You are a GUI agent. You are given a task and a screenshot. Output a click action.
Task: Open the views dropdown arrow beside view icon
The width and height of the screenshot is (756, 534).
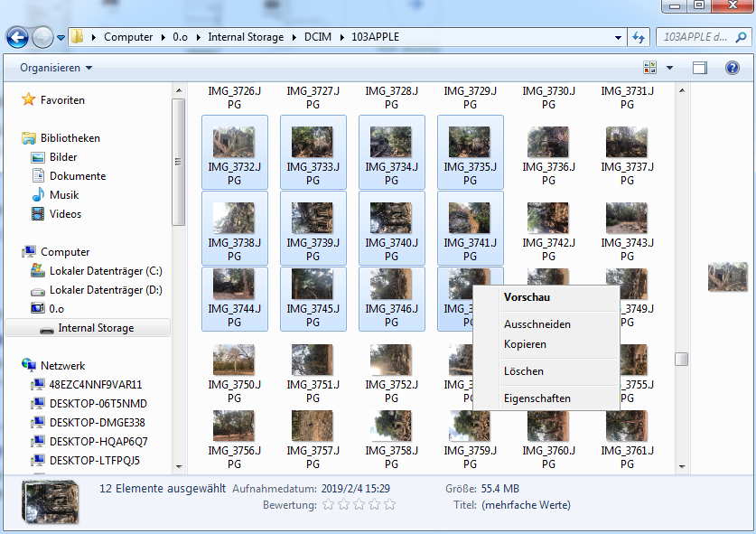667,67
